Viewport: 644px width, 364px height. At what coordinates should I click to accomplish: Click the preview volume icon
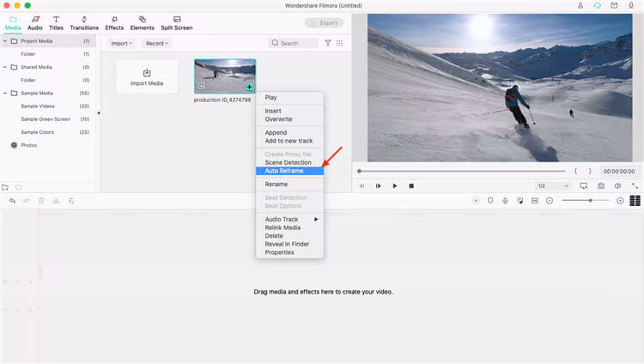click(x=617, y=186)
